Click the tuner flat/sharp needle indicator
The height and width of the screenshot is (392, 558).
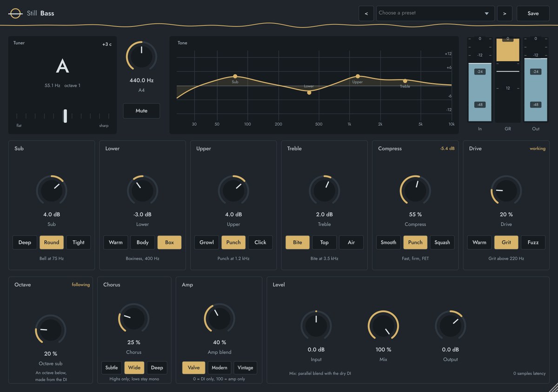click(65, 116)
